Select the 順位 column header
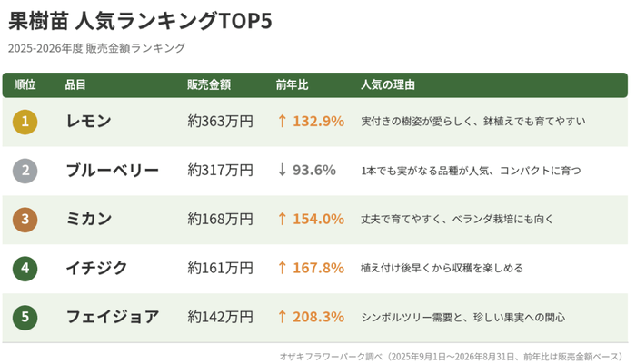Viewport: 636px width, 364px height. coord(25,84)
